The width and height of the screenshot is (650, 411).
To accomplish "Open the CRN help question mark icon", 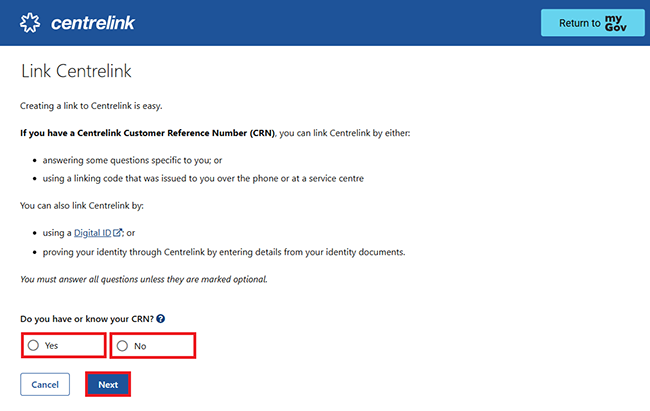I will (161, 319).
